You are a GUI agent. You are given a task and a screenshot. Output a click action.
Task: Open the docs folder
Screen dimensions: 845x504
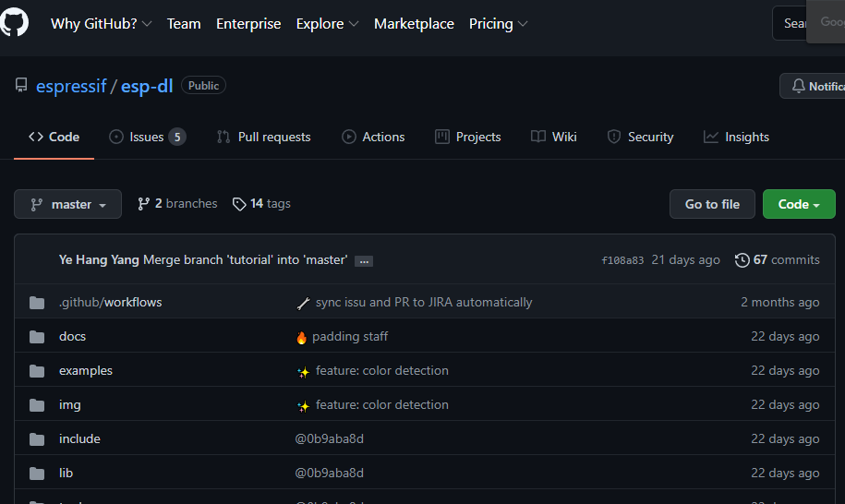coord(72,337)
